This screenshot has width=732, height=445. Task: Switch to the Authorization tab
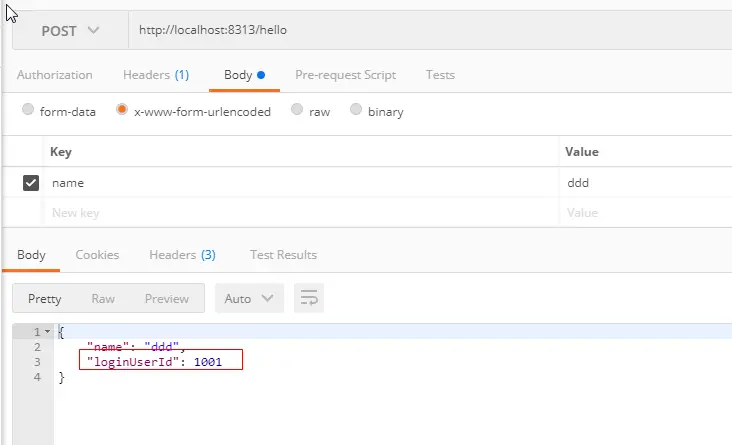tap(55, 75)
